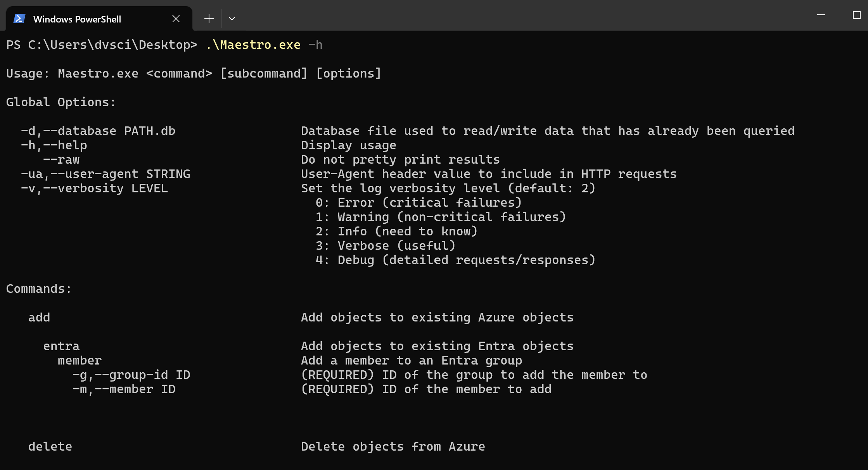Click the '0: Error (critical failures)' line
The width and height of the screenshot is (868, 470).
click(418, 203)
